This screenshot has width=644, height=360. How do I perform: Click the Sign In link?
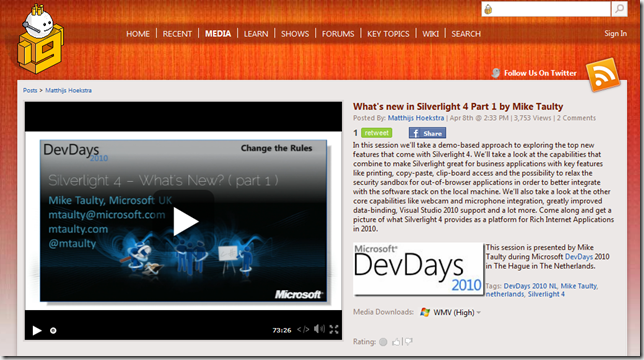pyautogui.click(x=615, y=33)
